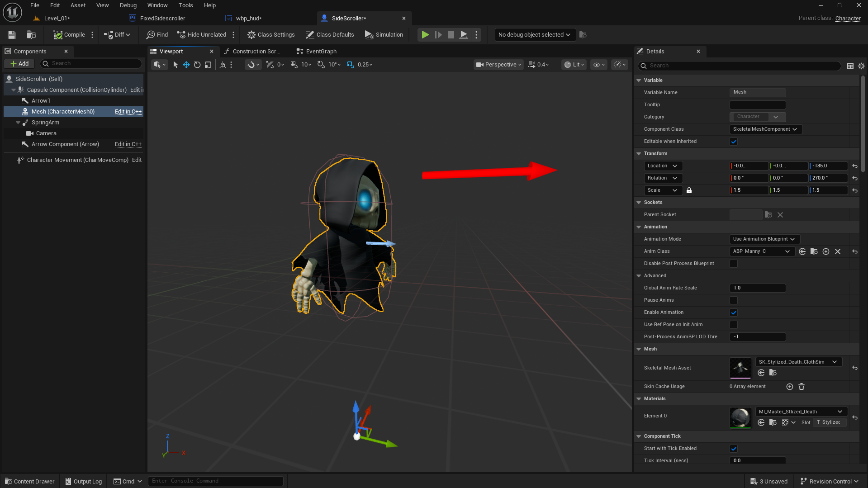The width and height of the screenshot is (868, 488).
Task: Browse to asset in Content Browser icon
Action: coord(31,35)
